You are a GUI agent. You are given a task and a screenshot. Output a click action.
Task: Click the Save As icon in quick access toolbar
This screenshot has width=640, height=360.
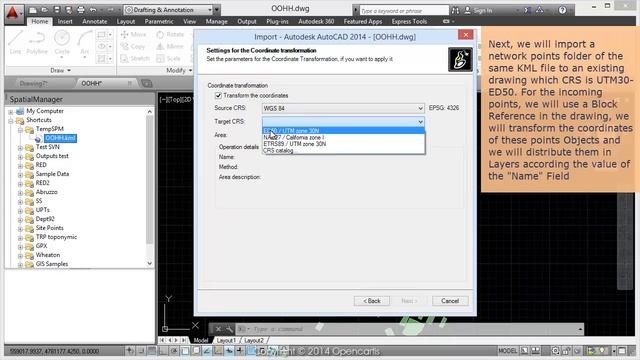click(69, 10)
